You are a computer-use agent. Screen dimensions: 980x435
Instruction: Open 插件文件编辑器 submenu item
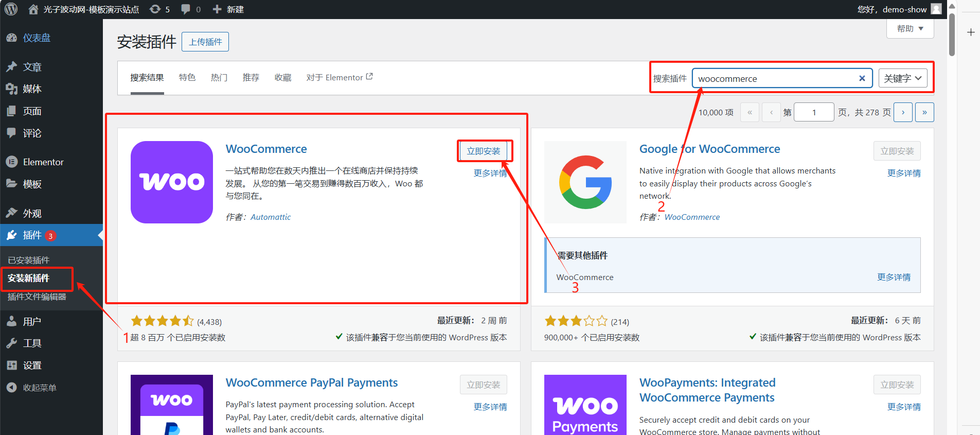(x=37, y=297)
